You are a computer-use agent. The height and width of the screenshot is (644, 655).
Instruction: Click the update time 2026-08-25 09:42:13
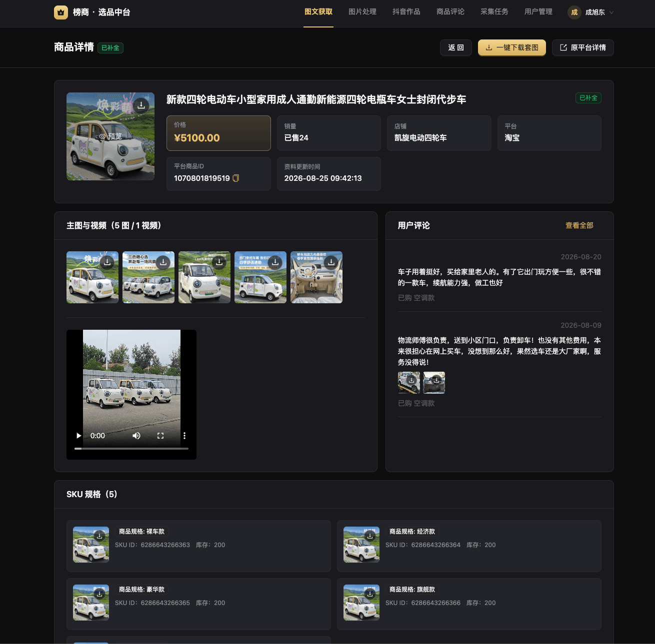tap(323, 178)
